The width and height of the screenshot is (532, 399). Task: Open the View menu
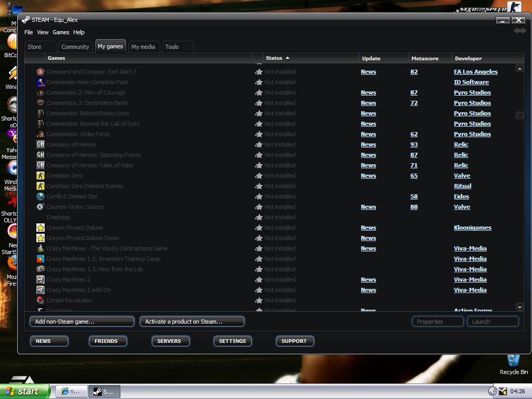pyautogui.click(x=43, y=32)
